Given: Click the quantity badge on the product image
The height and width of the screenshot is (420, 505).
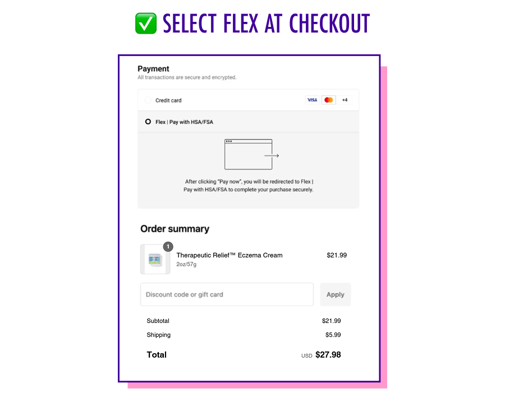Looking at the screenshot, I should tap(168, 246).
